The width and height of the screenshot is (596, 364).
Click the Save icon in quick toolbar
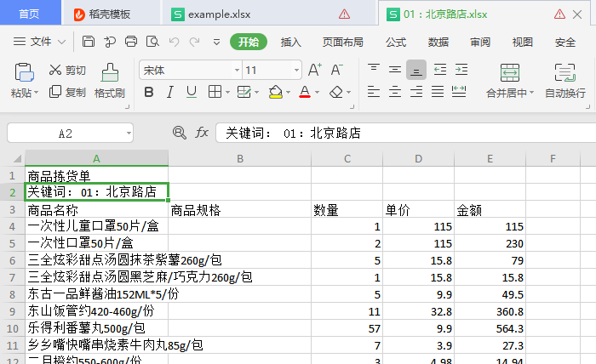pyautogui.click(x=89, y=42)
